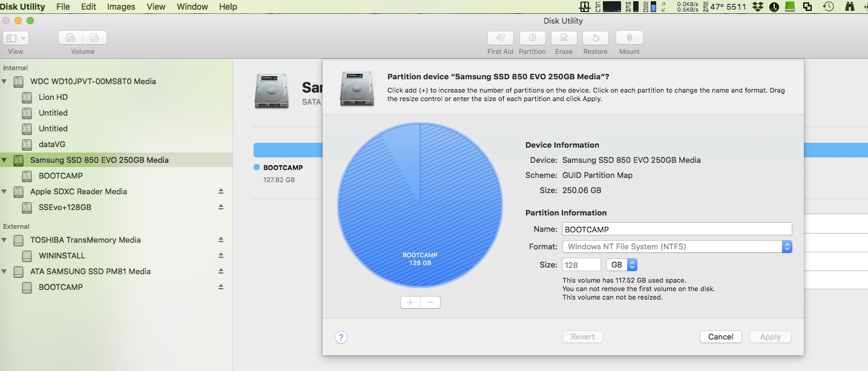Collapse WDC WD10JPVT-00MS8T0 Media disclosure triangle
The height and width of the screenshot is (371, 868).
point(5,81)
